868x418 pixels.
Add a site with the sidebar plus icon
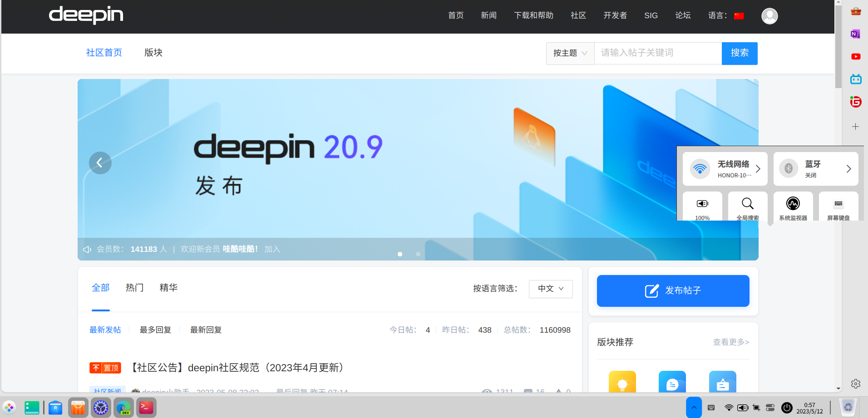(x=856, y=127)
